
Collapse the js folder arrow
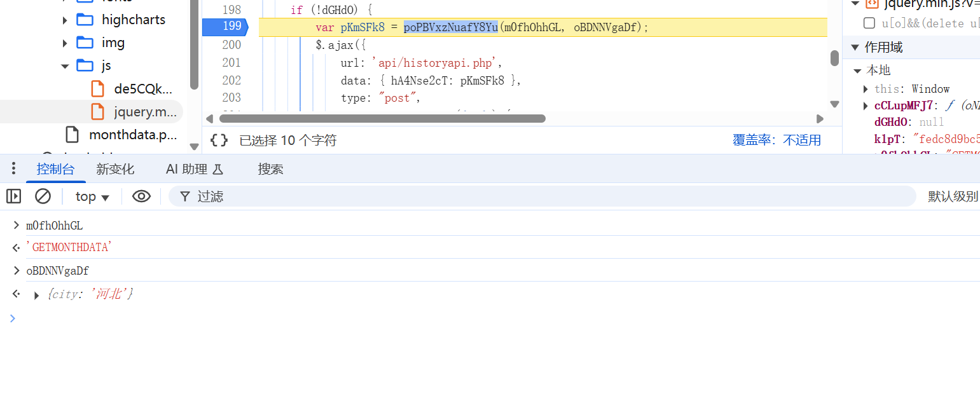65,66
